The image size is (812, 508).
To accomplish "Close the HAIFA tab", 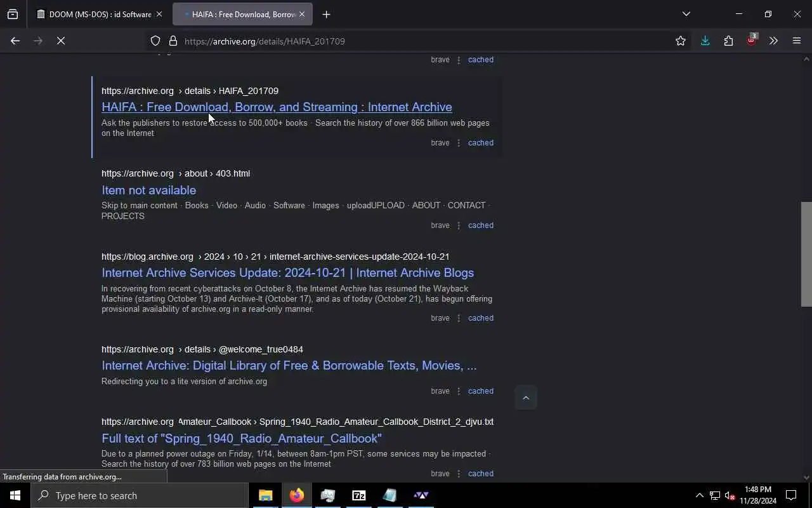I will click(x=302, y=14).
